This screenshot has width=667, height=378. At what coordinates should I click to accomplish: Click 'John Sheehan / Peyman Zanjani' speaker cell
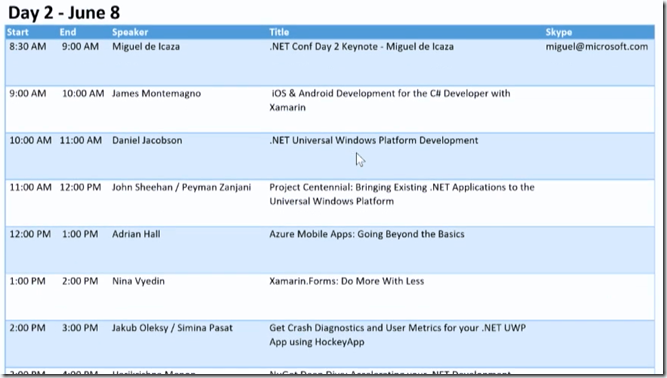pyautogui.click(x=181, y=188)
